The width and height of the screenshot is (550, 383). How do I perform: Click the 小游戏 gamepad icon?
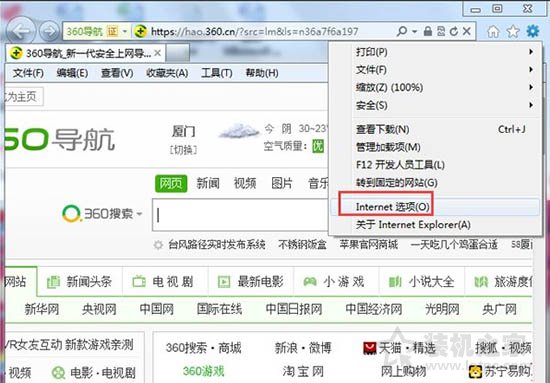click(x=310, y=281)
